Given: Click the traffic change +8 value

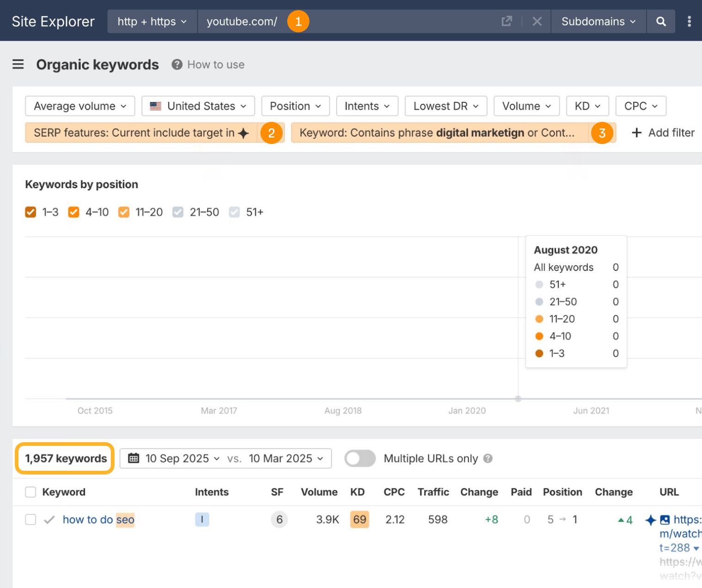Looking at the screenshot, I should [491, 520].
